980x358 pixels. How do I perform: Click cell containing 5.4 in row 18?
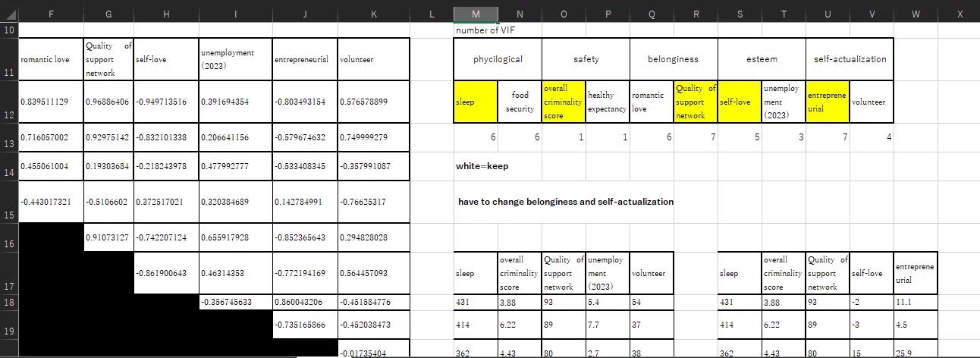(608, 302)
